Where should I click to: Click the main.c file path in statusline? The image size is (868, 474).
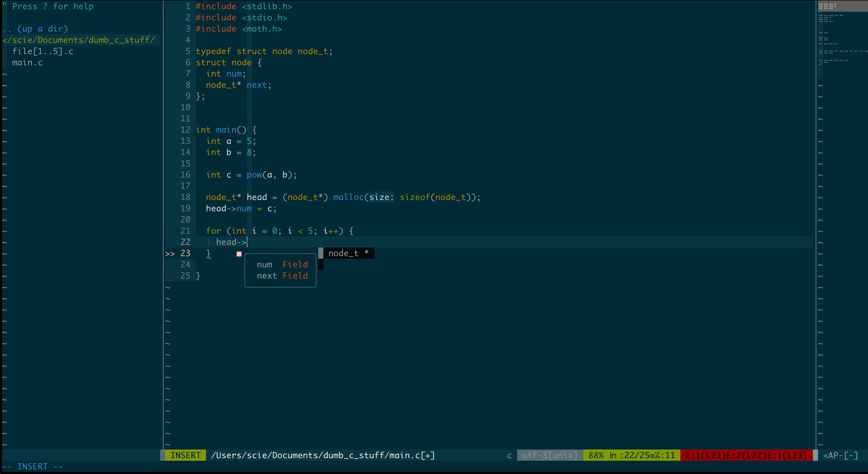coord(323,455)
